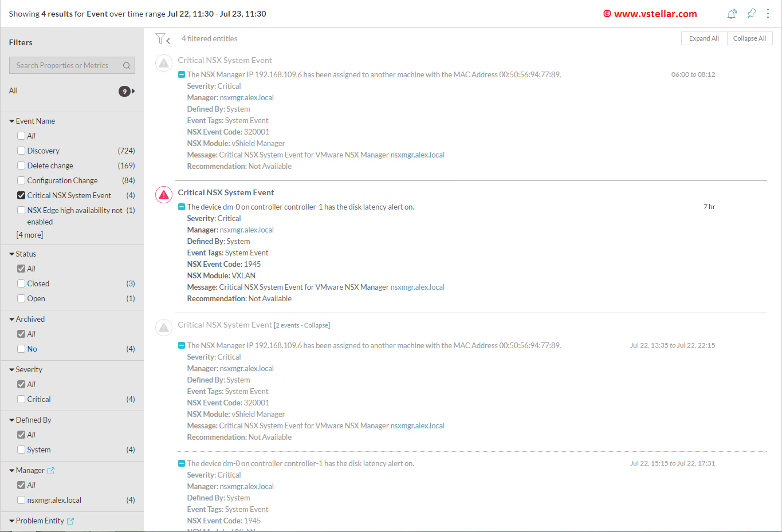Collapse the 06:00 to 08:12 event details
Screen dimensions: 782x532
coord(182,74)
